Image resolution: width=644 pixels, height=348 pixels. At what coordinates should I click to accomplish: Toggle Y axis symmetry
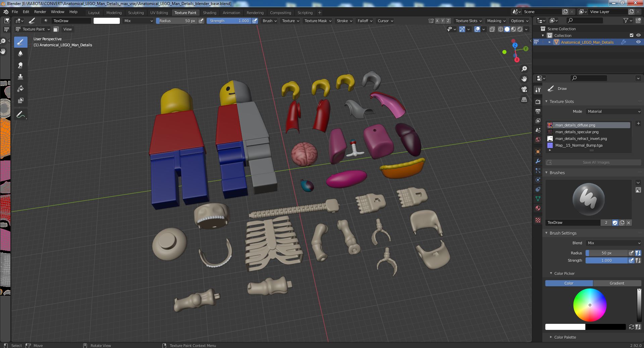pyautogui.click(x=442, y=21)
